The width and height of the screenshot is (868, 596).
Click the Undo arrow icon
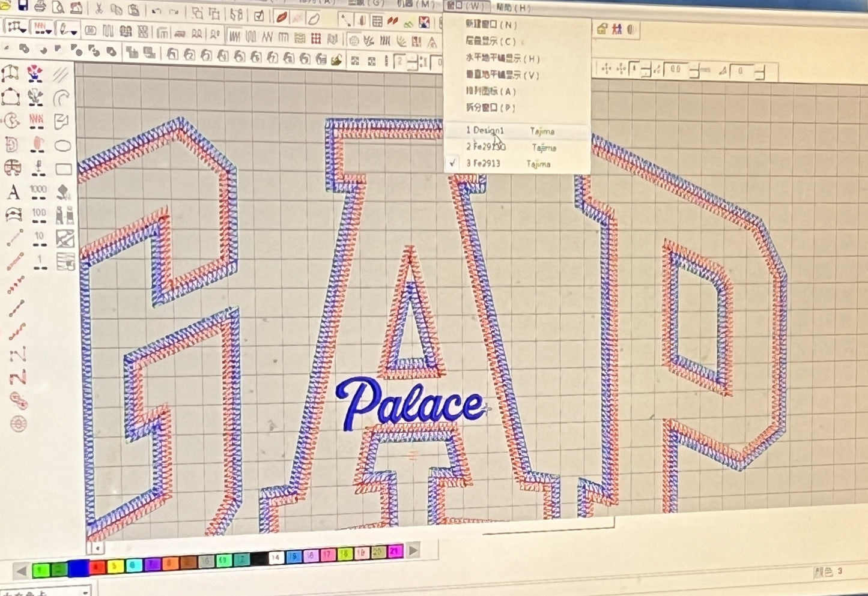tap(156, 11)
